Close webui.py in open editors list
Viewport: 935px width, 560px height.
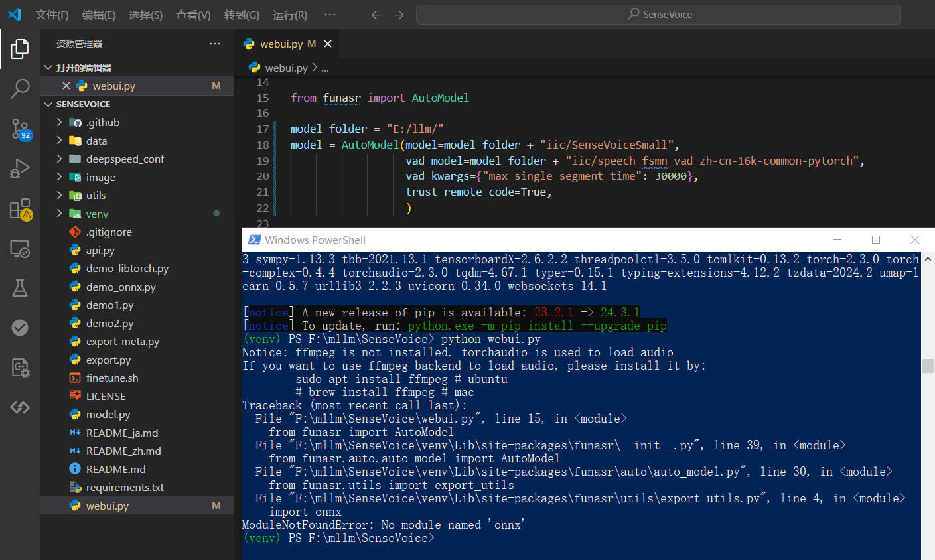click(66, 86)
